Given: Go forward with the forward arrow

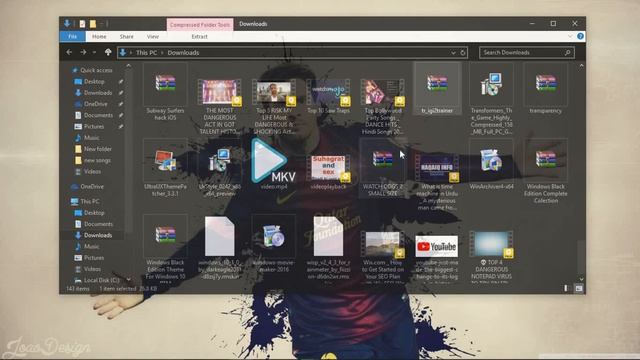Looking at the screenshot, I should tap(83, 52).
